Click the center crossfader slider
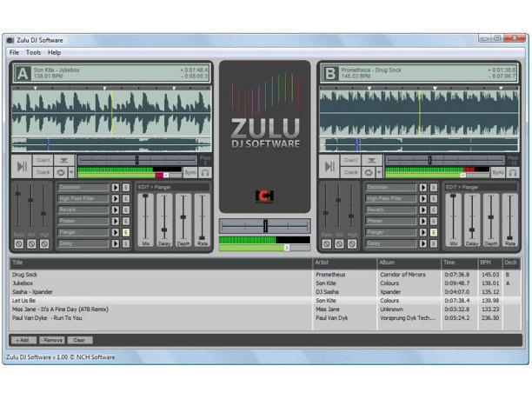 pyautogui.click(x=265, y=226)
